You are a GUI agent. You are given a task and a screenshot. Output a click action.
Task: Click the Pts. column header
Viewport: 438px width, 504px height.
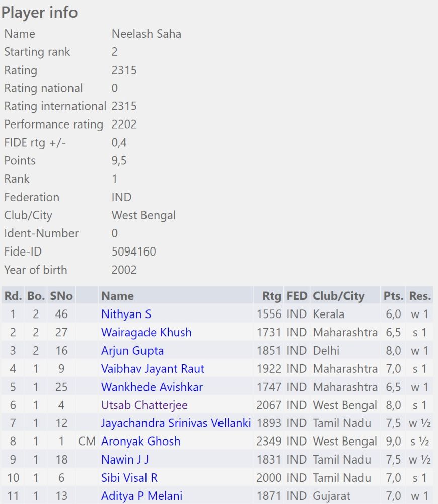[x=393, y=296]
